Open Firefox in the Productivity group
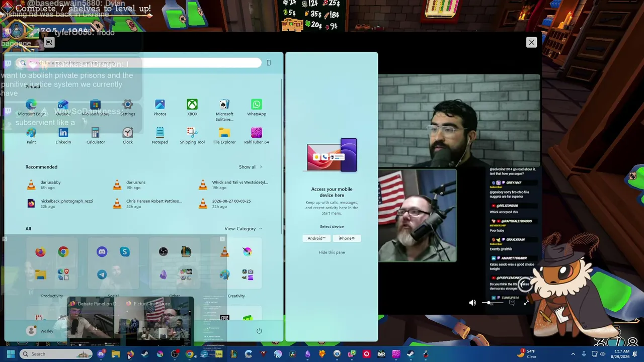The image size is (644, 362). pos(40,252)
